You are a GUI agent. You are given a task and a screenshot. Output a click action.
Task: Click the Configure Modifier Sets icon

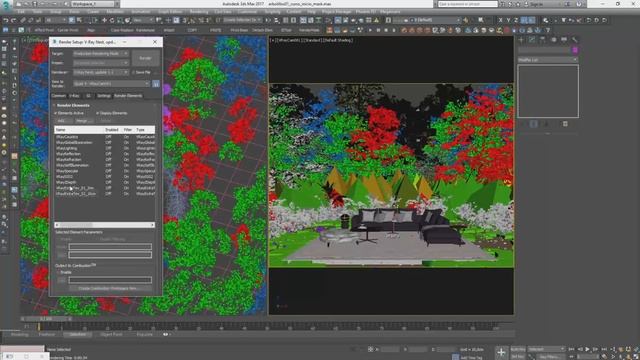(565, 124)
